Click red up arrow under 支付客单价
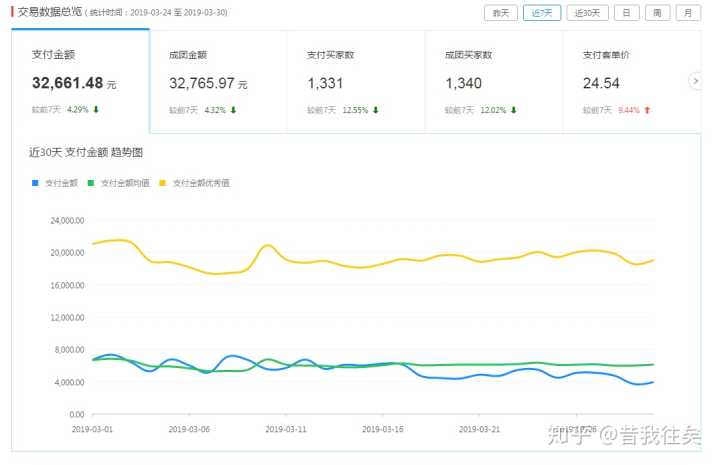Viewport: 720px width, 465px height. point(647,110)
